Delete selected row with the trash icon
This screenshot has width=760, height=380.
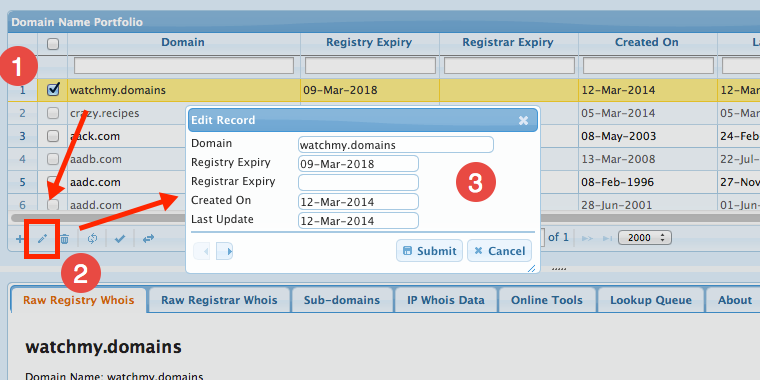pyautogui.click(x=64, y=238)
